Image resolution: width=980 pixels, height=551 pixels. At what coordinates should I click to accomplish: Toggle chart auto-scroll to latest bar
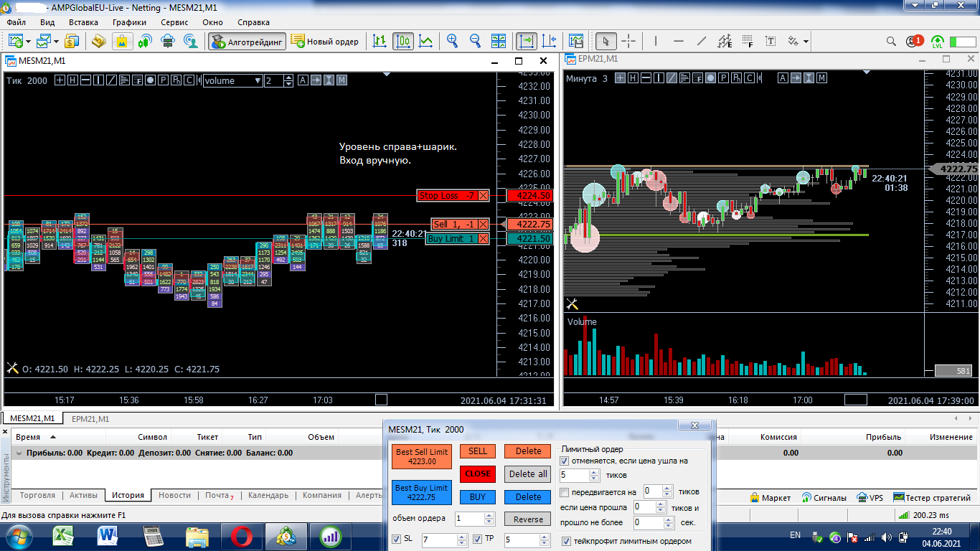click(x=526, y=42)
